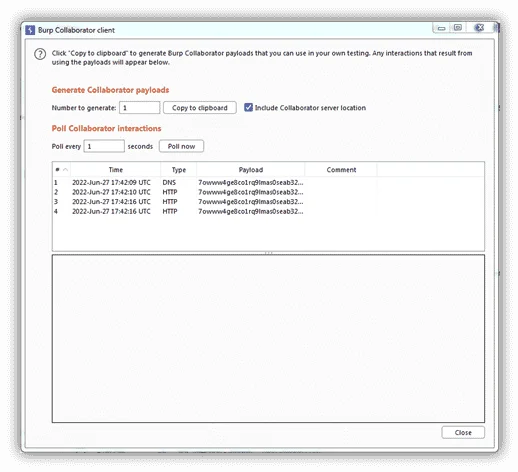Sort interactions by the Time column

point(116,170)
